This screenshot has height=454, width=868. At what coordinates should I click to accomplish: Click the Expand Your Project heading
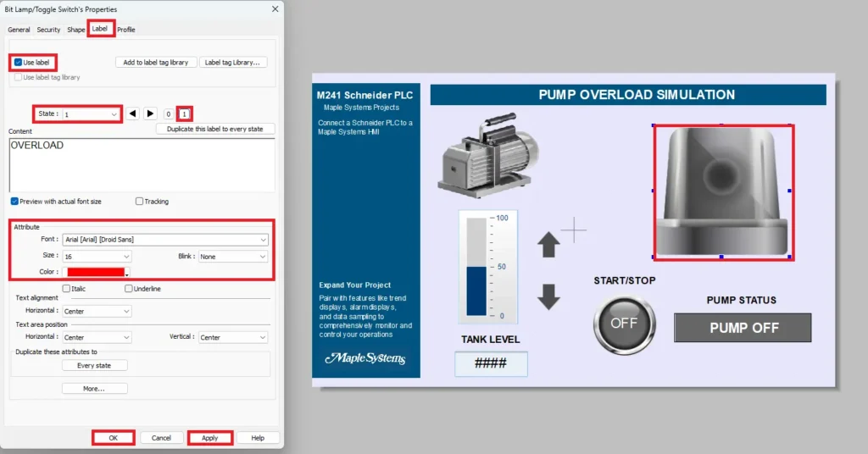(x=355, y=285)
